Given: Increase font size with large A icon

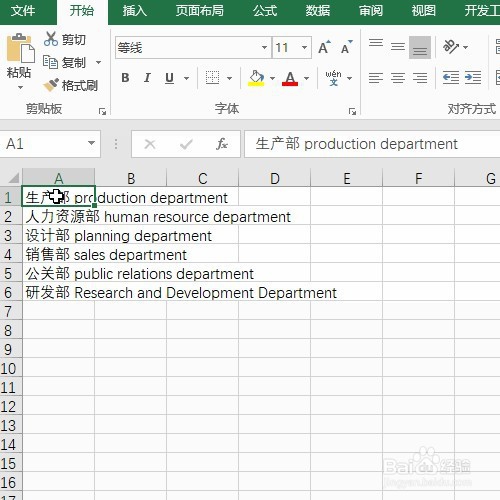Looking at the screenshot, I should click(324, 47).
